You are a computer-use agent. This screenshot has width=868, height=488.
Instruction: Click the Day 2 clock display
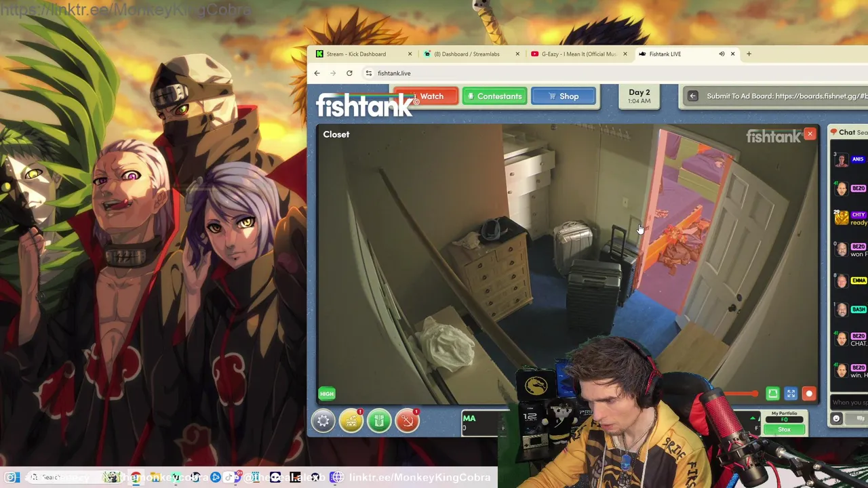tap(639, 96)
